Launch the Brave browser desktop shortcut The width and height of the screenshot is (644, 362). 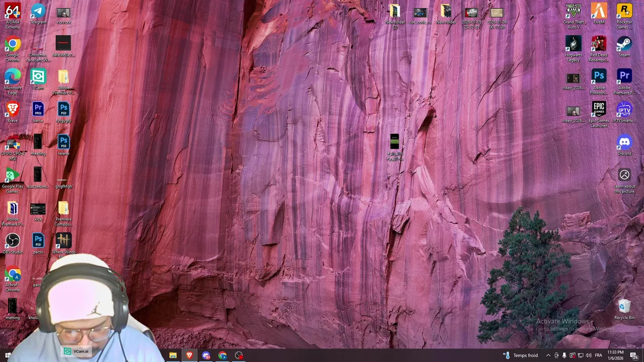pyautogui.click(x=13, y=112)
